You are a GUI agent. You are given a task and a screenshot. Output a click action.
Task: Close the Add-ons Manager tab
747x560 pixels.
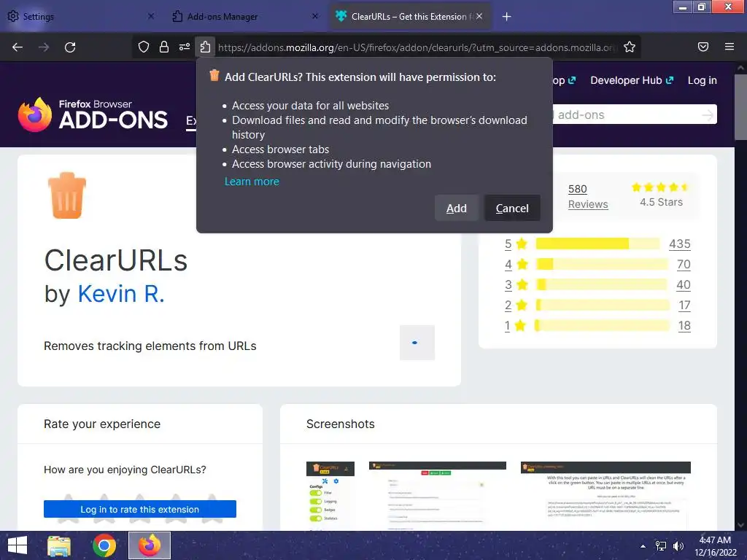coord(315,16)
